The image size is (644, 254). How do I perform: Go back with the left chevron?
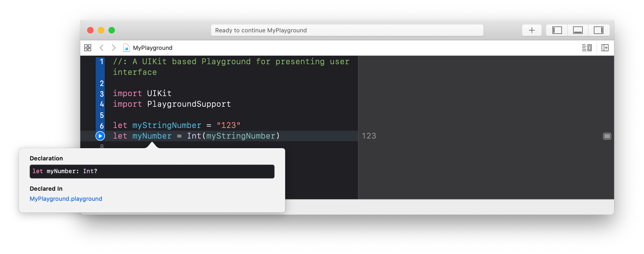101,48
